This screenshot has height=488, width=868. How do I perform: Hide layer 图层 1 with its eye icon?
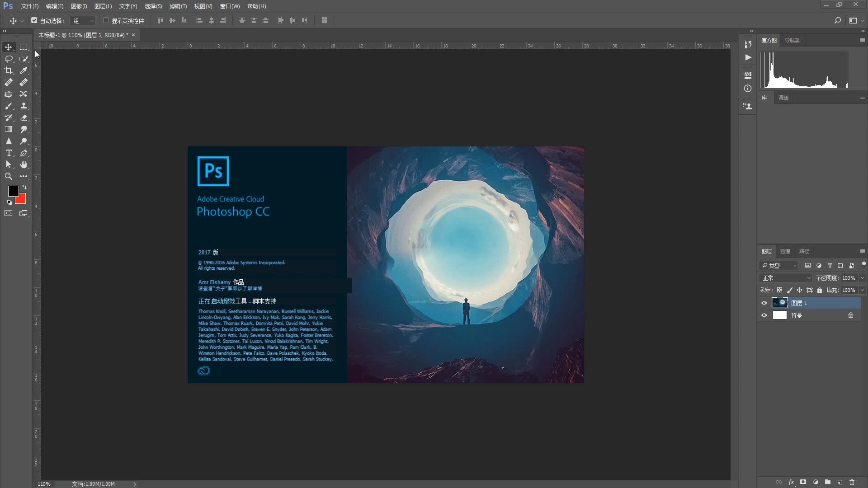click(x=764, y=303)
